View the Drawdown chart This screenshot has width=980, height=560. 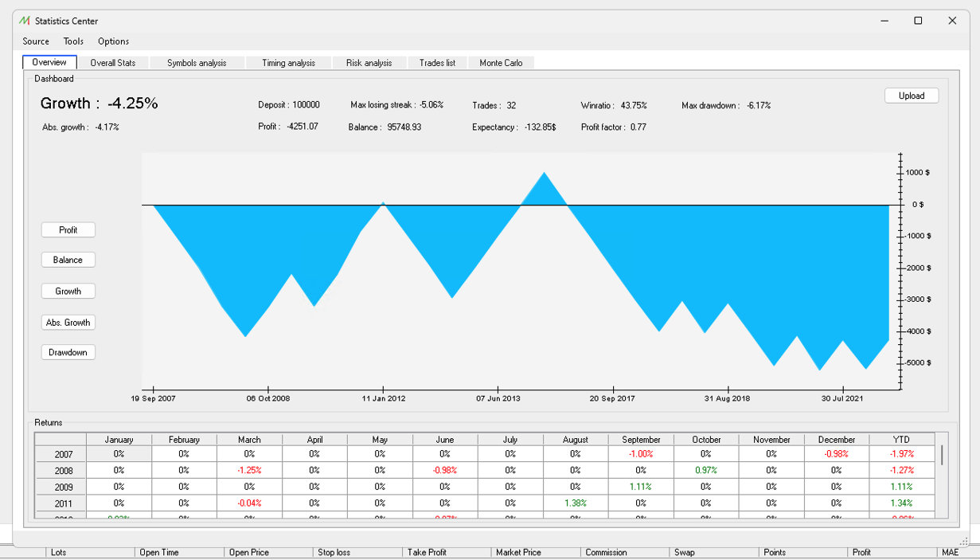click(68, 353)
